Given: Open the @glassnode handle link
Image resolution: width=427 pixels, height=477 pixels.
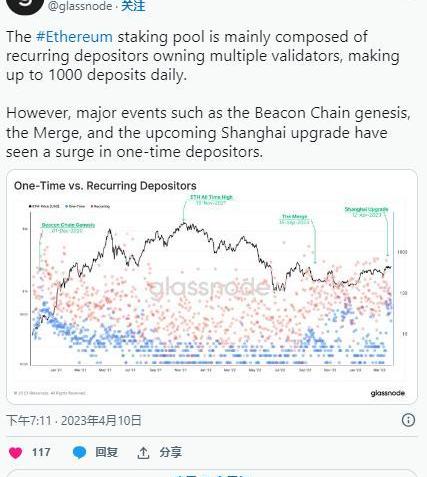Looking at the screenshot, I should point(80,6).
